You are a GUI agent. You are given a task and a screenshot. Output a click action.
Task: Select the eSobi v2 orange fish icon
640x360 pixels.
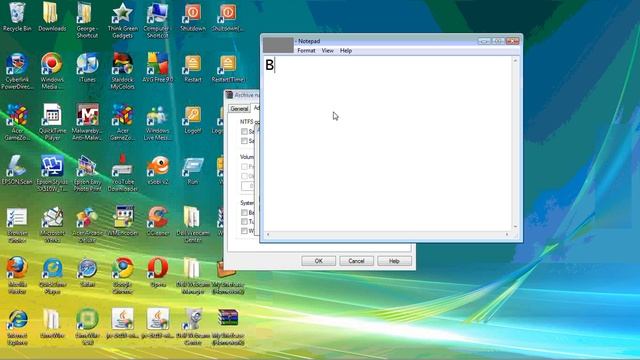[158, 170]
